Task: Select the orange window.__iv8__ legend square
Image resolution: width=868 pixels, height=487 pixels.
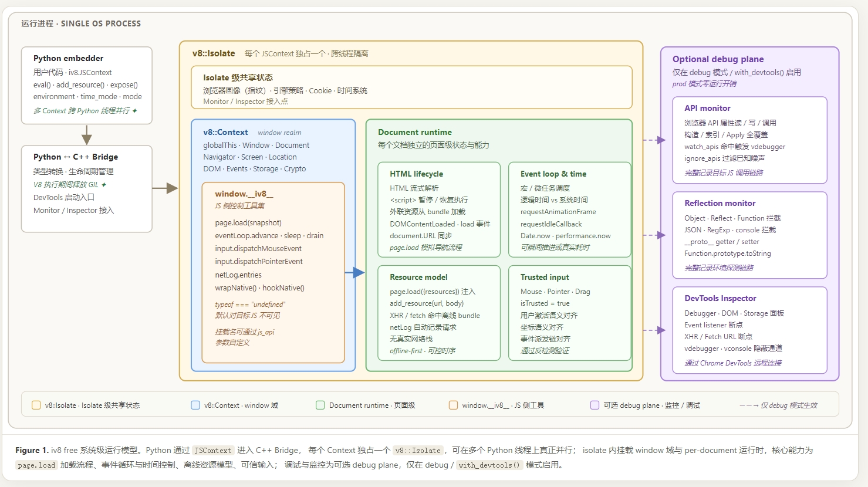Action: coord(453,405)
